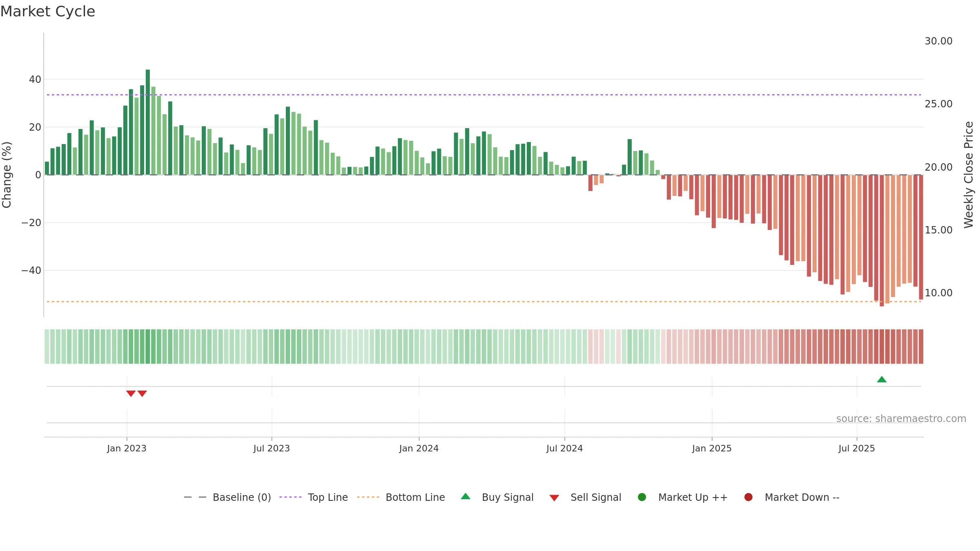The height and width of the screenshot is (551, 980).
Task: Click the green triangle icon in the legend
Action: (465, 496)
